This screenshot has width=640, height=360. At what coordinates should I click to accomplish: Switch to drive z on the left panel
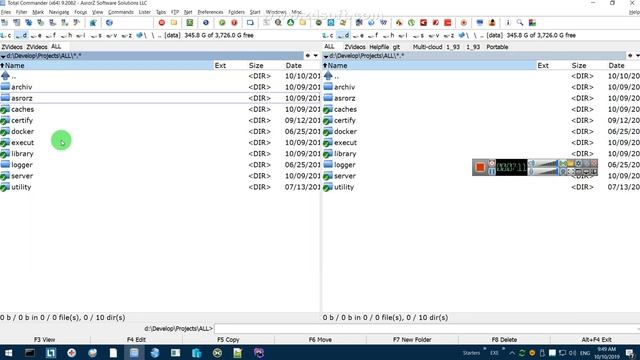127,36
